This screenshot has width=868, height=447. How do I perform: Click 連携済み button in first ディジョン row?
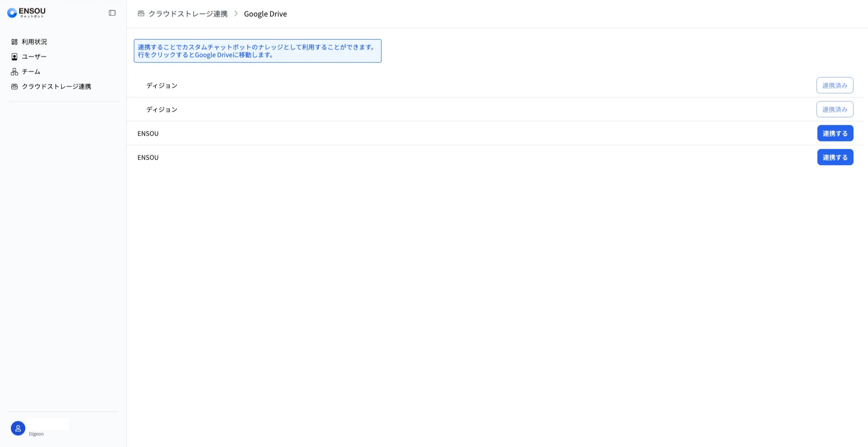coord(835,85)
